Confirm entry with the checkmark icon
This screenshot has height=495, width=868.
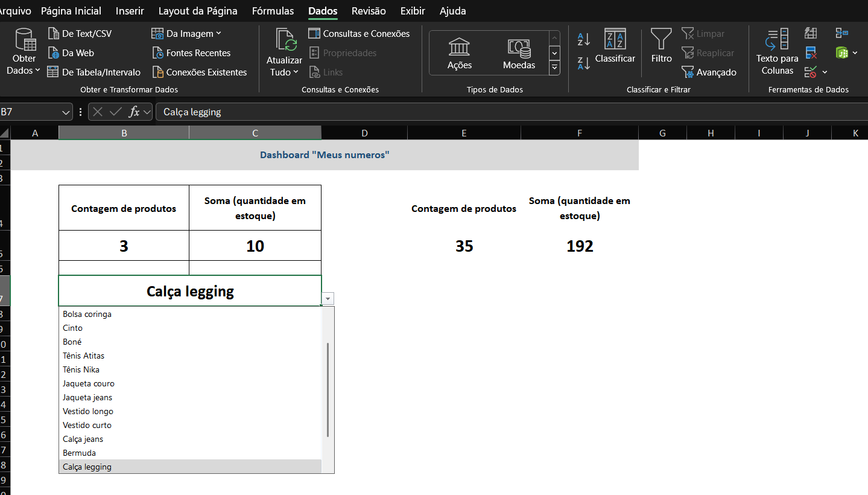point(115,112)
